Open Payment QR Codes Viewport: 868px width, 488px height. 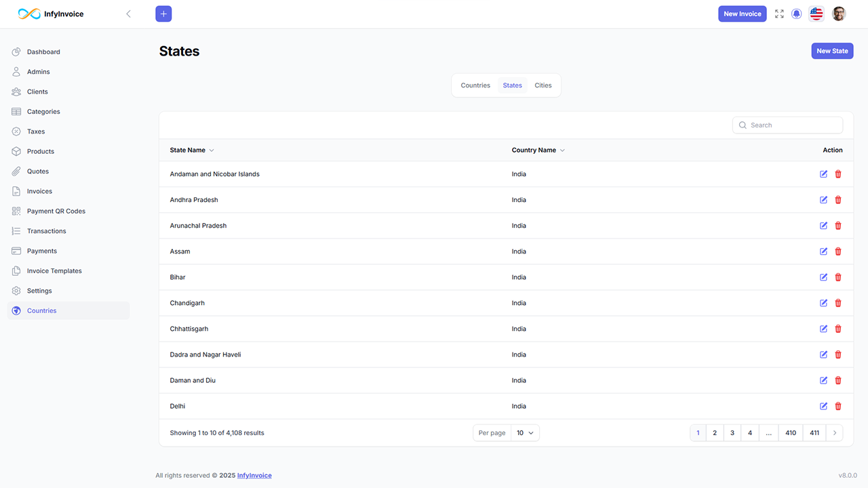(56, 211)
